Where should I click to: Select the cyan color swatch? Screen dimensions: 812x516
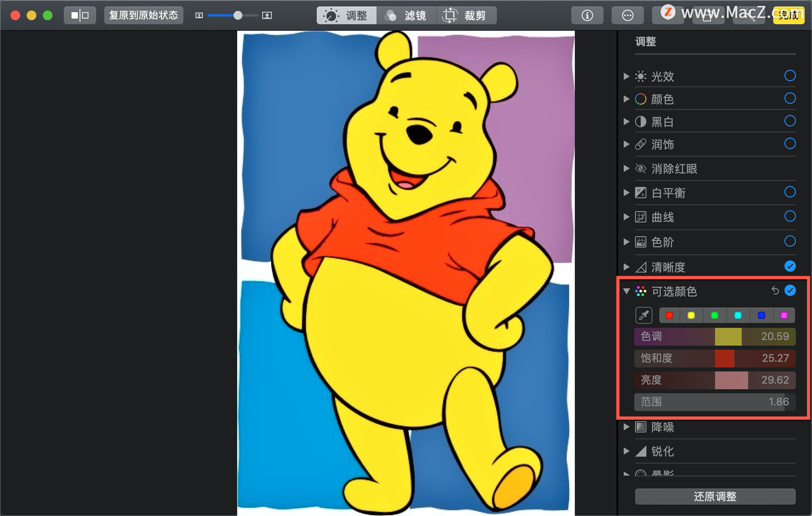[738, 315]
